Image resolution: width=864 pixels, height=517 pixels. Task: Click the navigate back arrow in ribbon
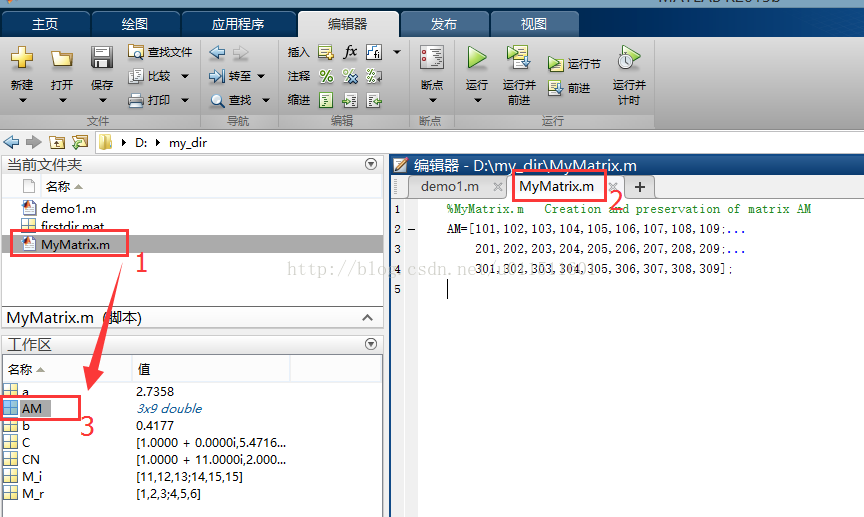click(x=217, y=52)
